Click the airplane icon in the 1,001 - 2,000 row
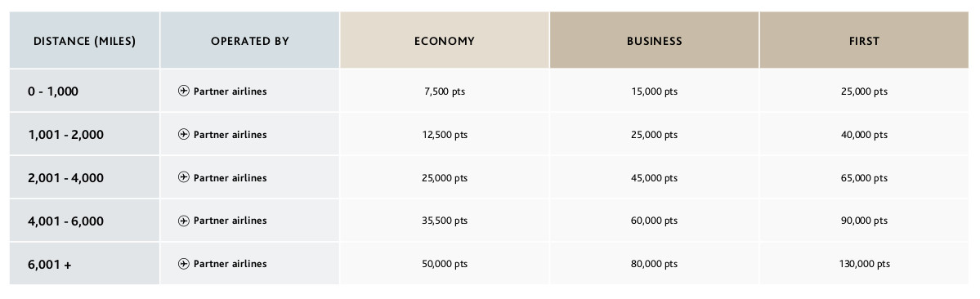Image resolution: width=980 pixels, height=299 pixels. (x=183, y=134)
